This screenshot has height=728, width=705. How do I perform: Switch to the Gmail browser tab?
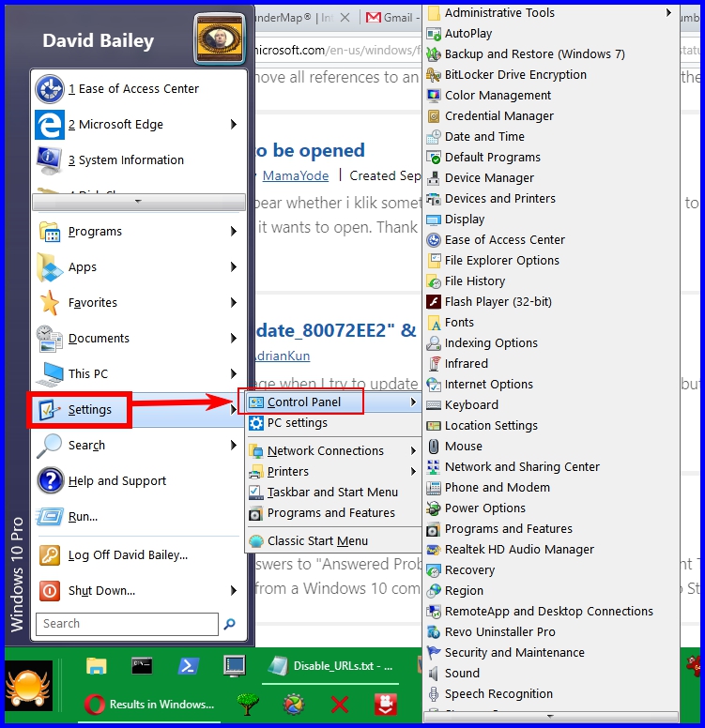393,18
